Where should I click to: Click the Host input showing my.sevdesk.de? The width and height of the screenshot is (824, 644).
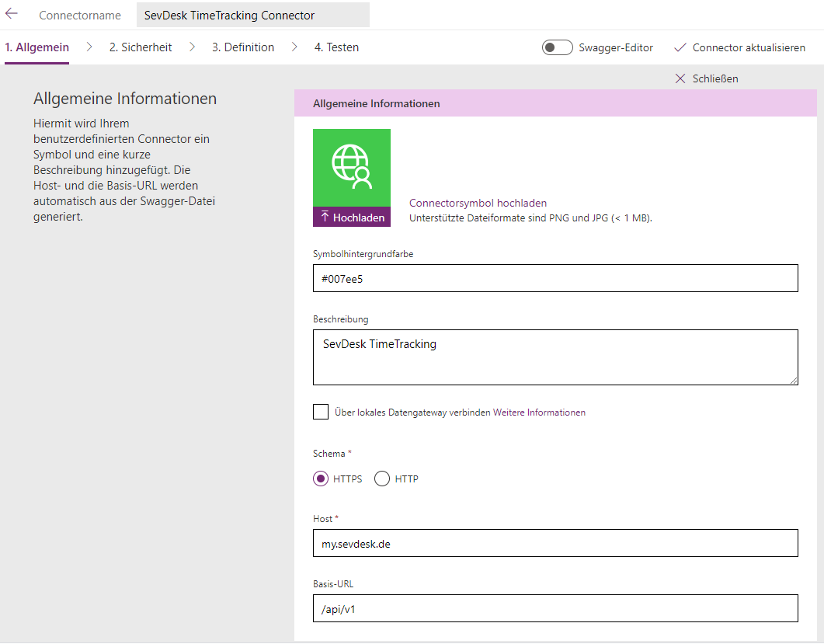click(x=556, y=543)
